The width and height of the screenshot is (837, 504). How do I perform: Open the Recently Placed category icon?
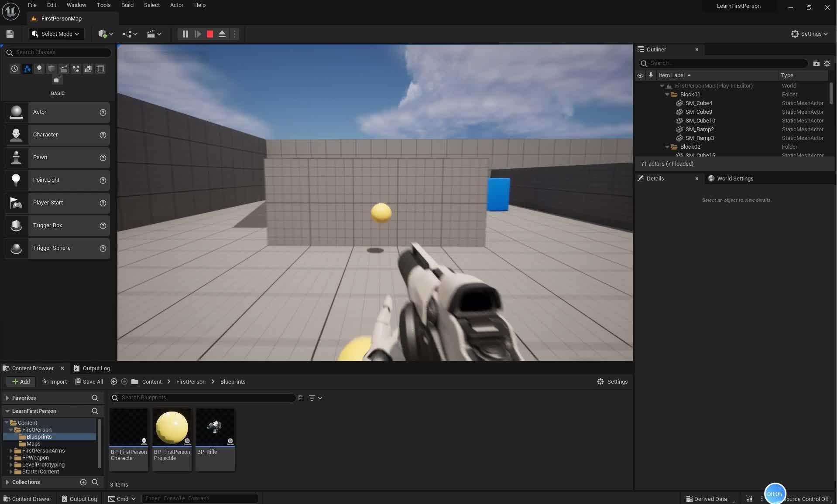(x=14, y=69)
